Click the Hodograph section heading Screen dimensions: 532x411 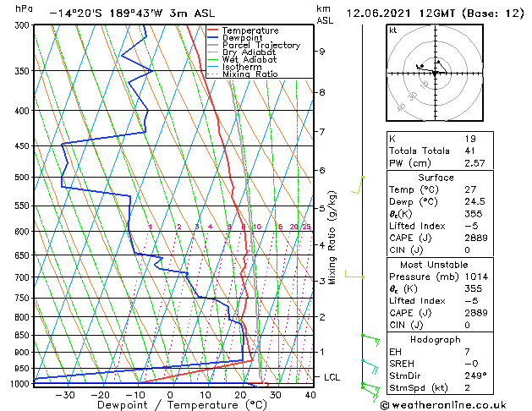[x=436, y=340]
